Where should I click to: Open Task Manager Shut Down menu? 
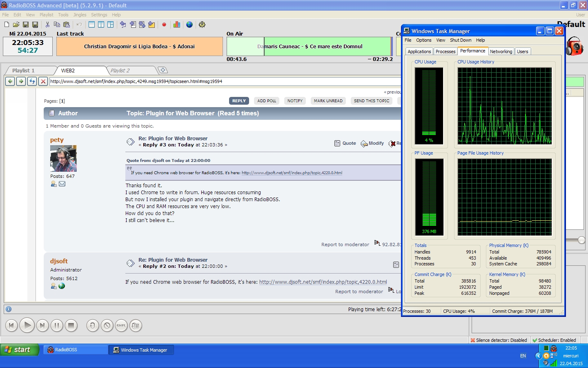[461, 40]
